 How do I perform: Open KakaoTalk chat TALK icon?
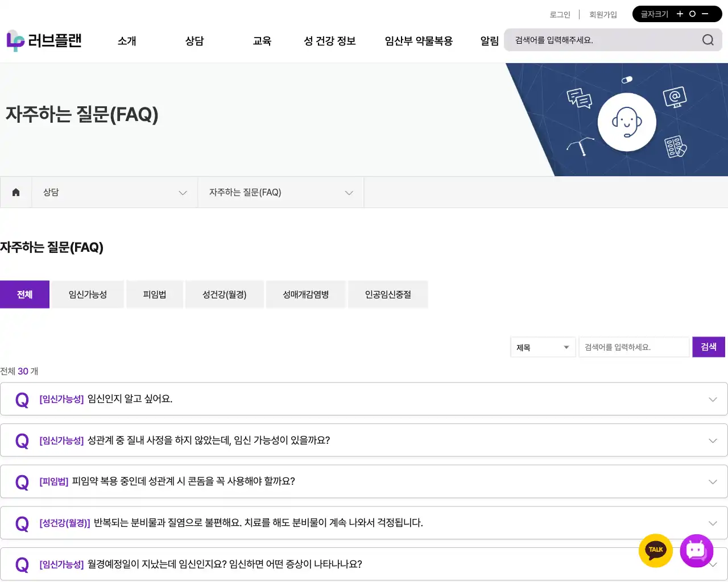[656, 550]
